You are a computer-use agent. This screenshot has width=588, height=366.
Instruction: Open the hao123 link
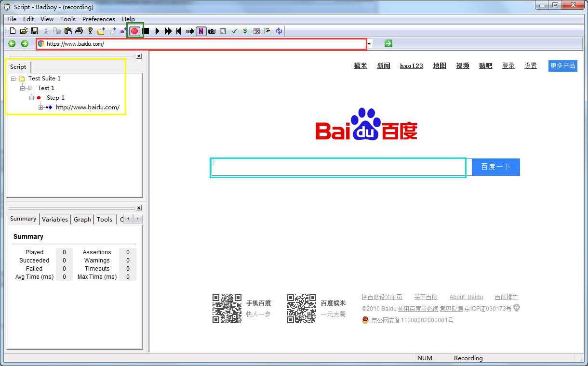[x=412, y=65]
